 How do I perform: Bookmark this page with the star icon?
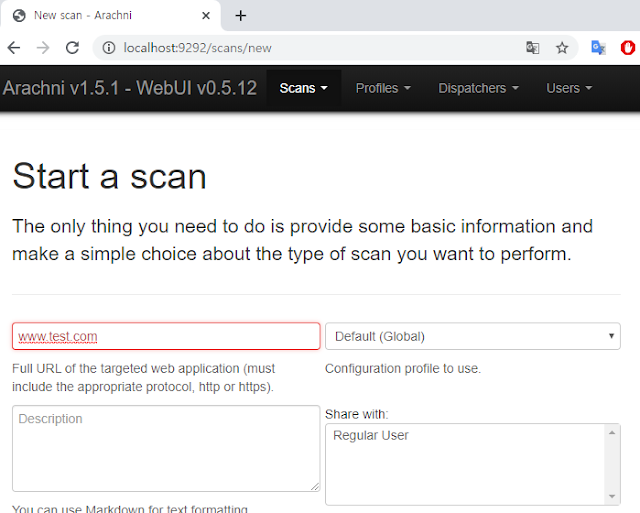tap(562, 48)
